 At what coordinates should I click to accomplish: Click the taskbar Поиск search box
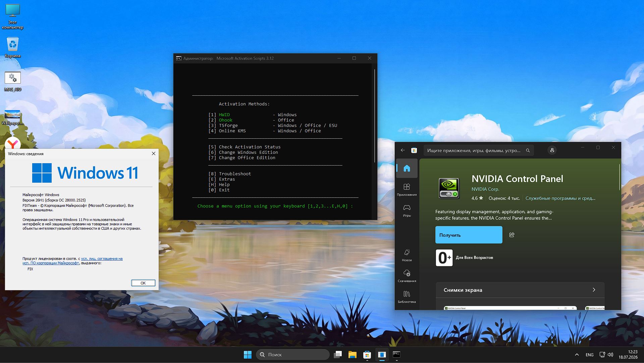coord(292,355)
